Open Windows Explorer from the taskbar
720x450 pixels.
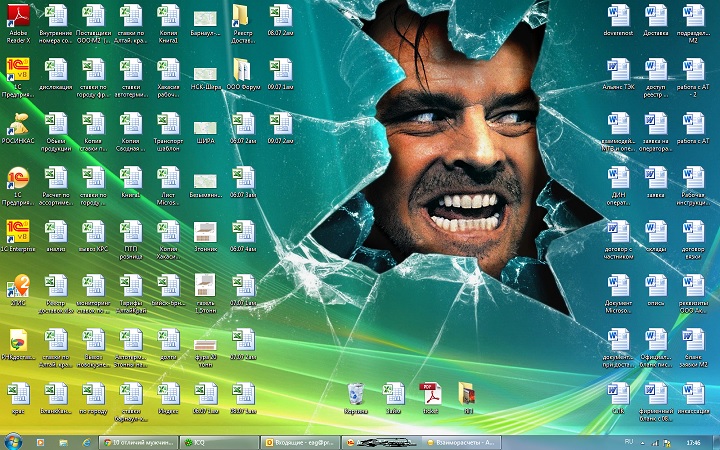[63, 443]
